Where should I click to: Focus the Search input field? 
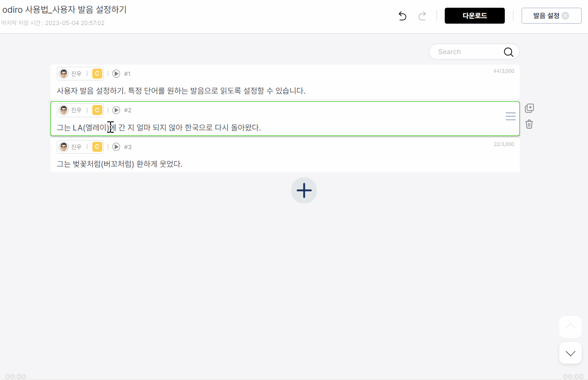[468, 52]
